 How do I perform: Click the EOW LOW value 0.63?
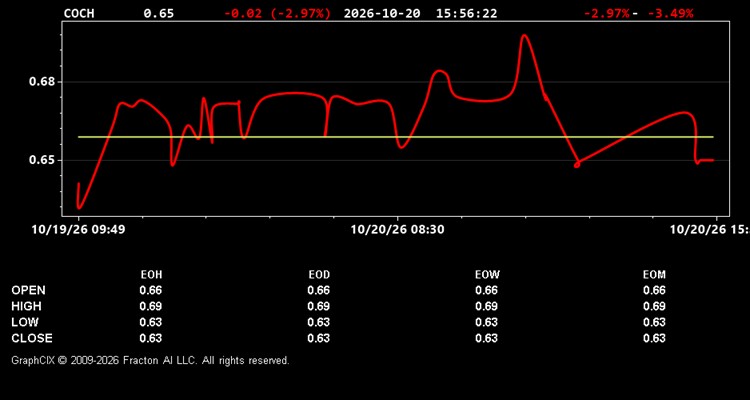point(486,322)
